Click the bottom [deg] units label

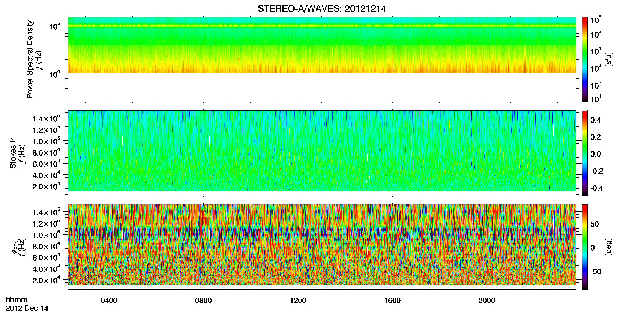click(608, 247)
